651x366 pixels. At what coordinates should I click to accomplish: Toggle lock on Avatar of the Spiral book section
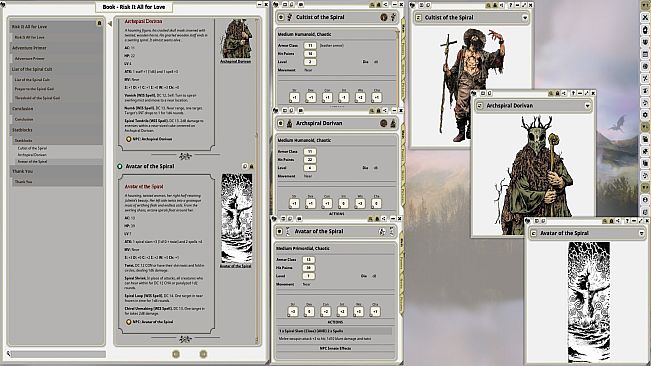pyautogui.click(x=251, y=166)
